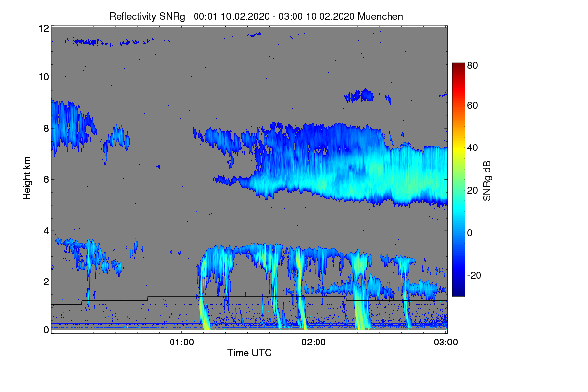Click the 'Muenchen' location in title
Screen dimensions: 588x392
tap(380, 17)
